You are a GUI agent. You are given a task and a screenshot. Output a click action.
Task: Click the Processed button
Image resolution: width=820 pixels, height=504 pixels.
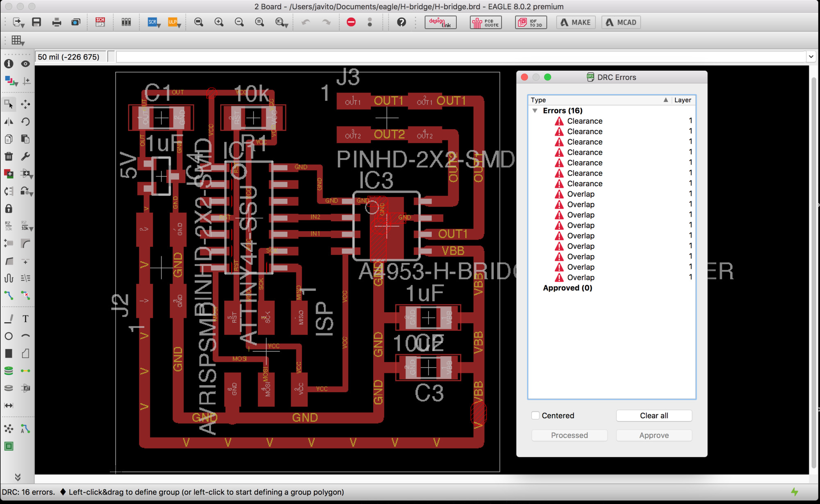click(569, 435)
